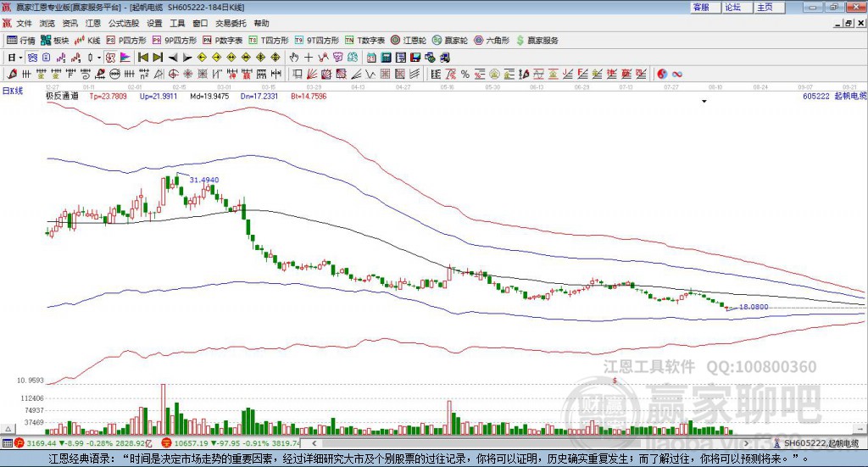Click the first yellow diamond arrow icon
The width and height of the screenshot is (868, 467).
tap(202, 58)
